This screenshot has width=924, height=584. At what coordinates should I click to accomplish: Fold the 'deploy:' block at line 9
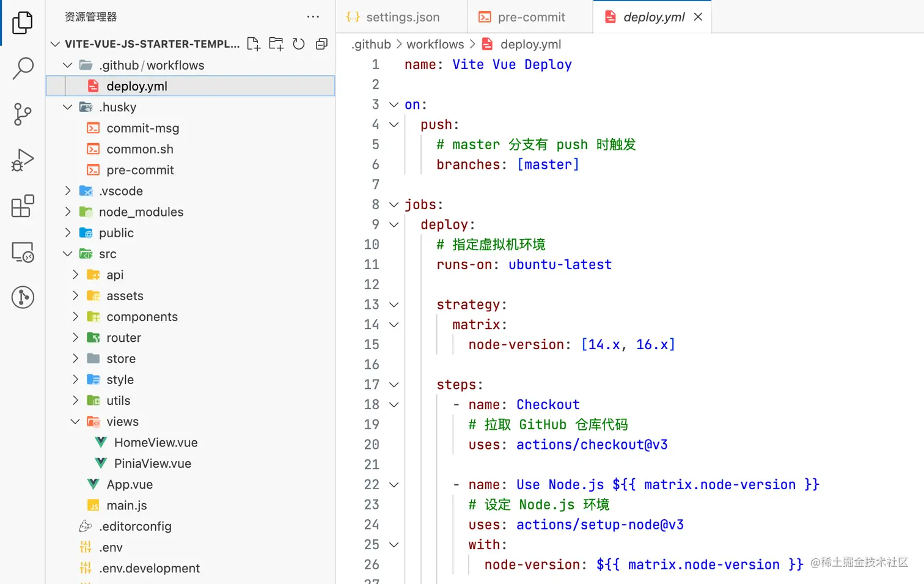394,224
